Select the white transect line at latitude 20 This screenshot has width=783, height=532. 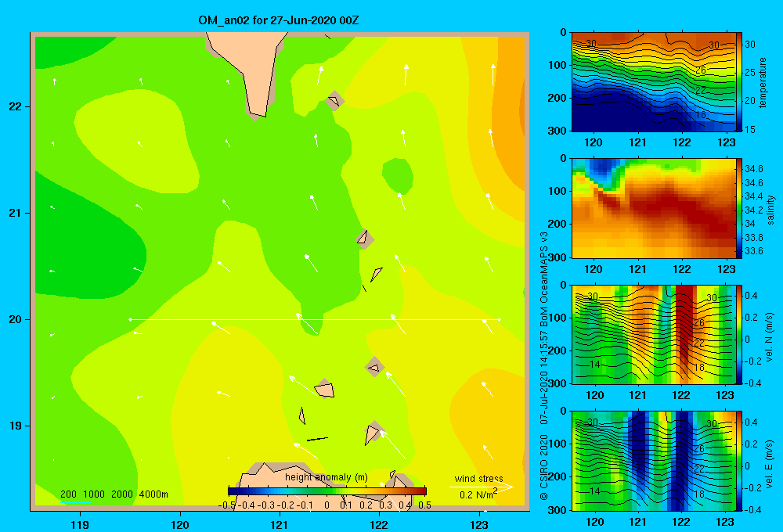point(315,319)
